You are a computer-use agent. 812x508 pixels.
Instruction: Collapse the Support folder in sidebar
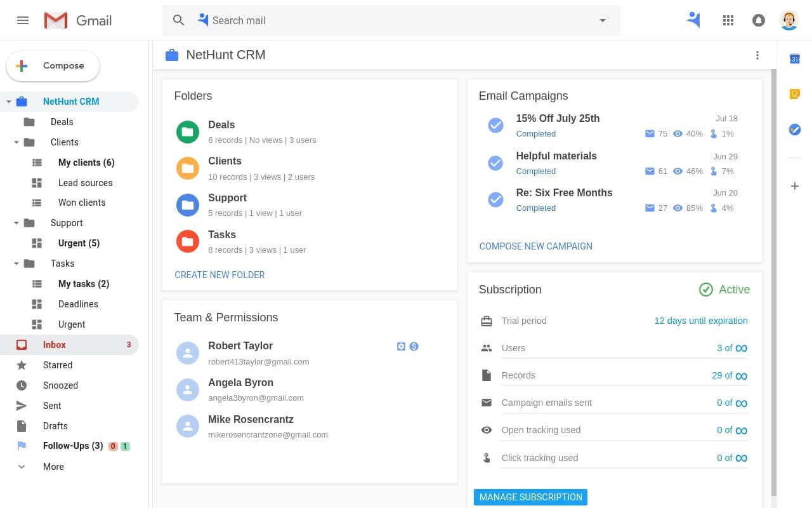point(16,223)
